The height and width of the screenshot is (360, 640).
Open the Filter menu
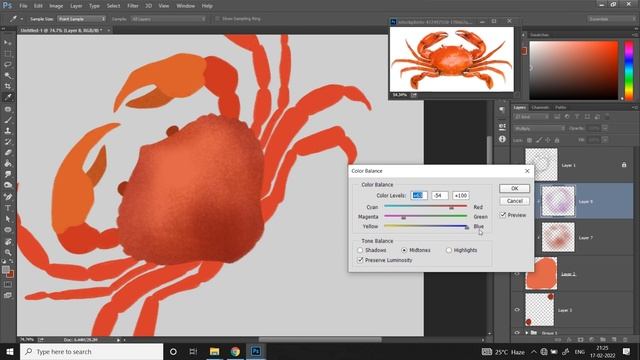point(133,6)
